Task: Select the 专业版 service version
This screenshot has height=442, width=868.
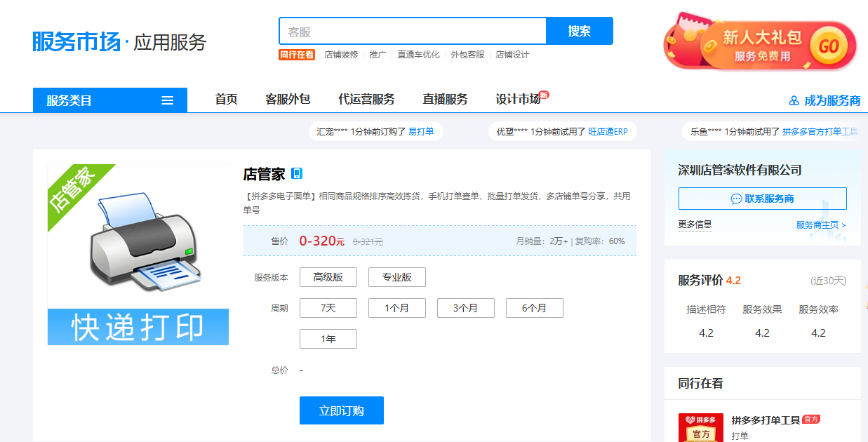Action: pos(396,277)
